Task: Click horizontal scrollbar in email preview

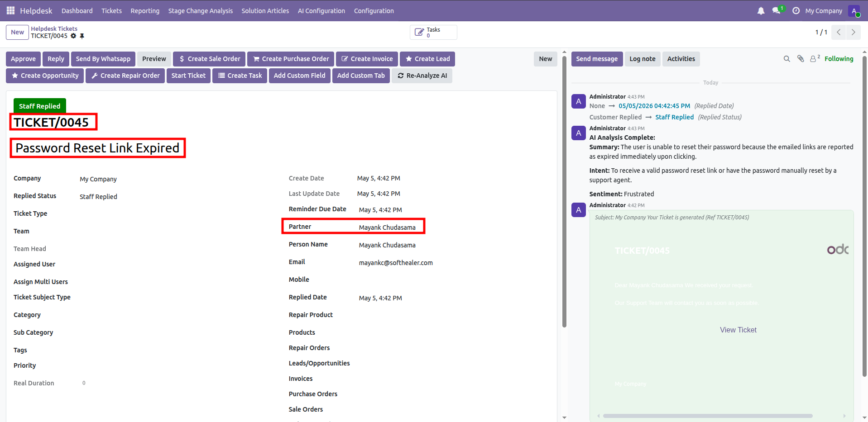Action: (x=707, y=416)
